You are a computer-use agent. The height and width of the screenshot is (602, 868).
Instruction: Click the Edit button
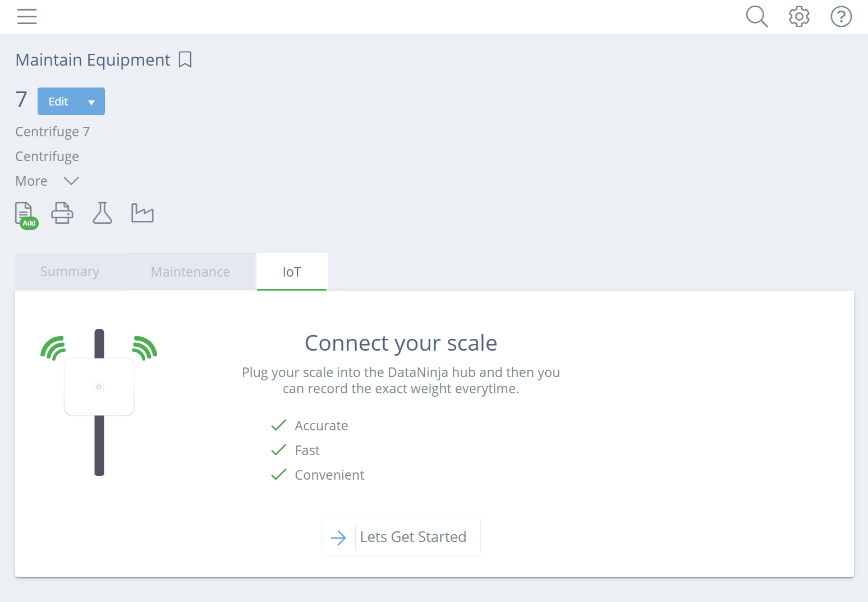[58, 102]
